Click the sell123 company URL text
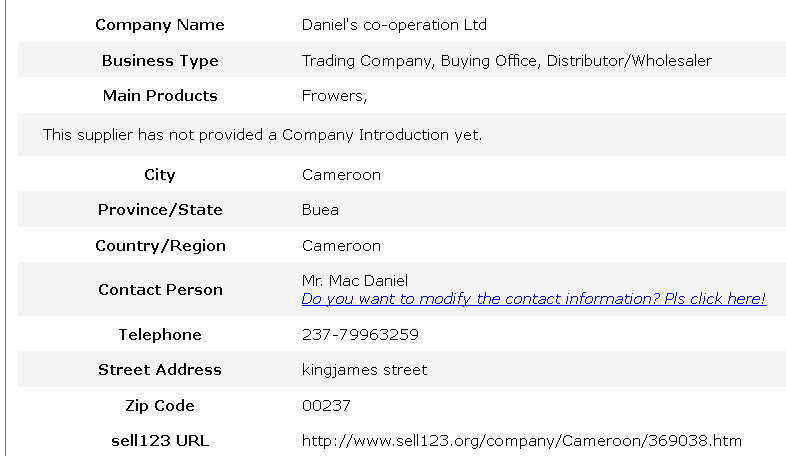Screen dimensions: 786x456 (521, 440)
